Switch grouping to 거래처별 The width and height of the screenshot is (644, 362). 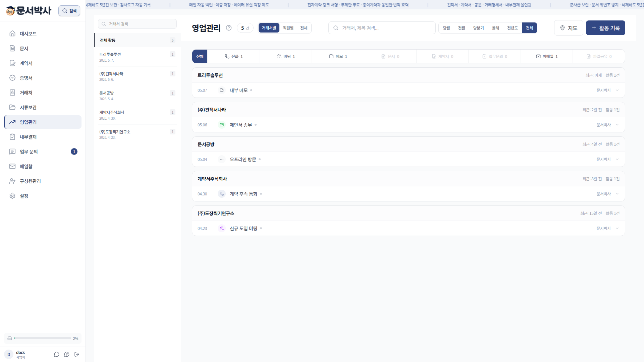[x=269, y=28]
